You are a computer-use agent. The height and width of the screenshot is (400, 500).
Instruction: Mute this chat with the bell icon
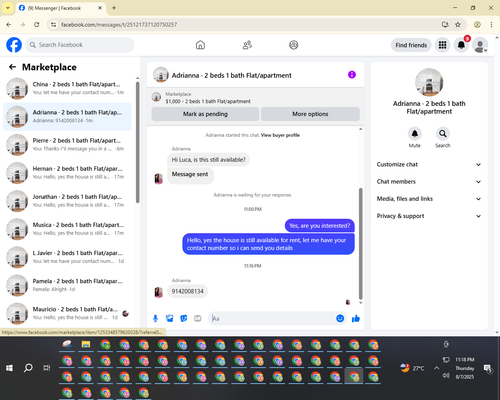point(415,134)
